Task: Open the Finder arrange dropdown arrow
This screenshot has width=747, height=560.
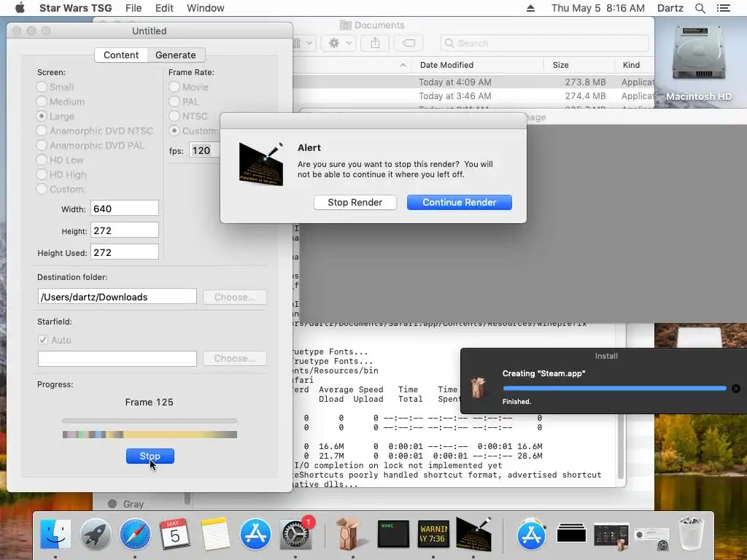Action: coord(309,43)
